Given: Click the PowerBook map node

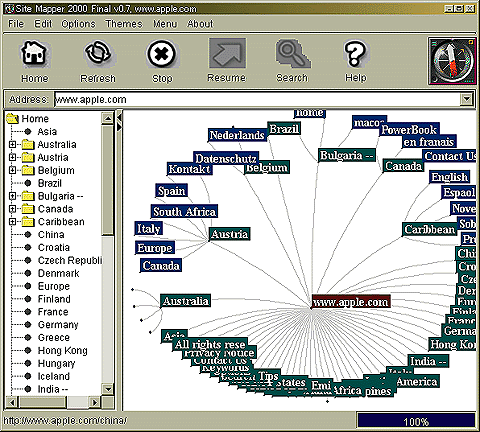Looking at the screenshot, I should tap(409, 129).
